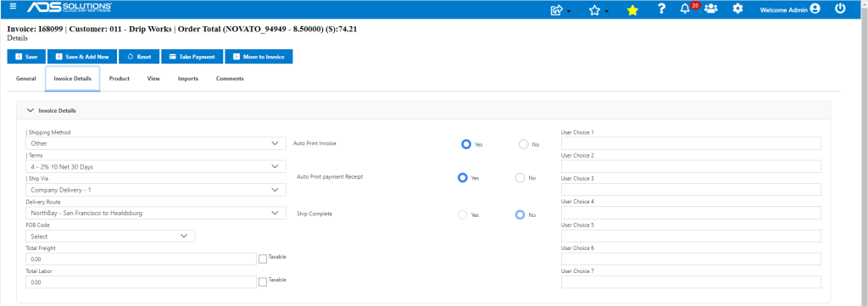Select the Invoice Details tab
The height and width of the screenshot is (306, 868).
(73, 79)
